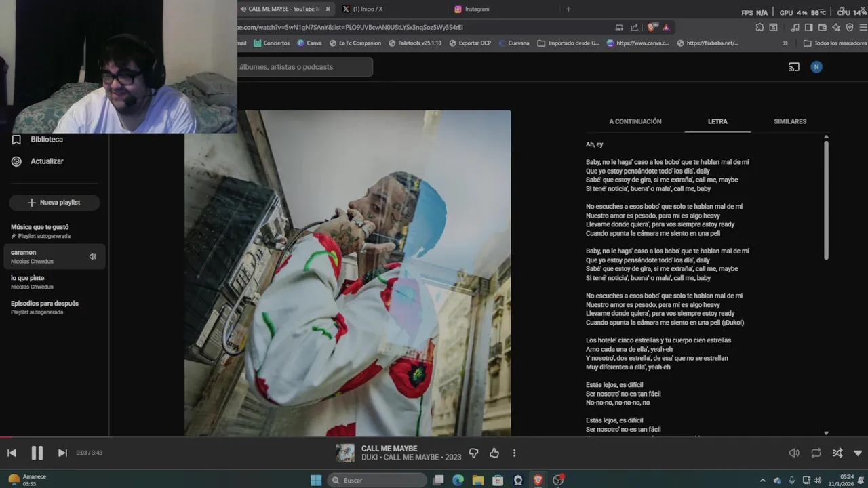This screenshot has width=868, height=488.
Task: Toggle repeat mode in the player
Action: click(816, 453)
